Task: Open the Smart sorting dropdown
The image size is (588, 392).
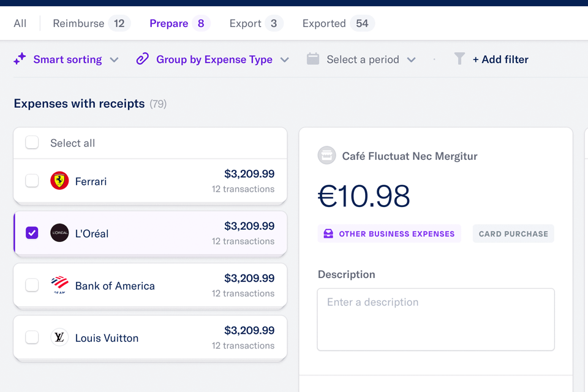Action: click(x=66, y=59)
